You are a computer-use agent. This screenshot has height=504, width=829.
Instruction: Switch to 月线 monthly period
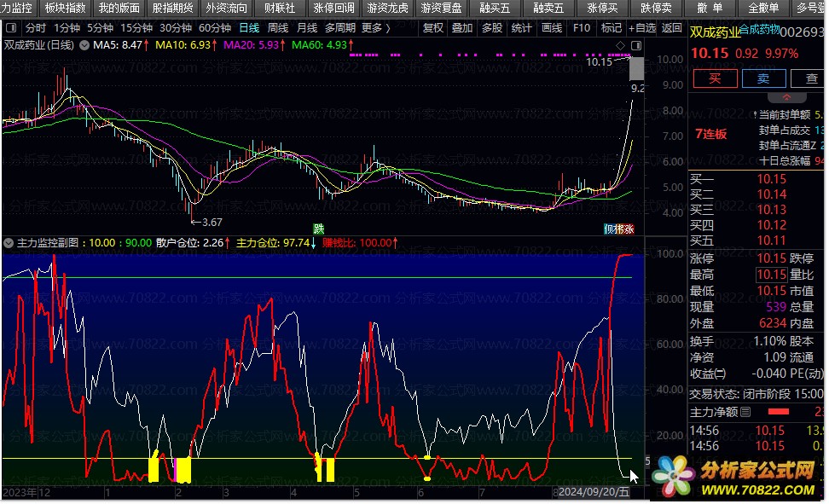coord(307,28)
